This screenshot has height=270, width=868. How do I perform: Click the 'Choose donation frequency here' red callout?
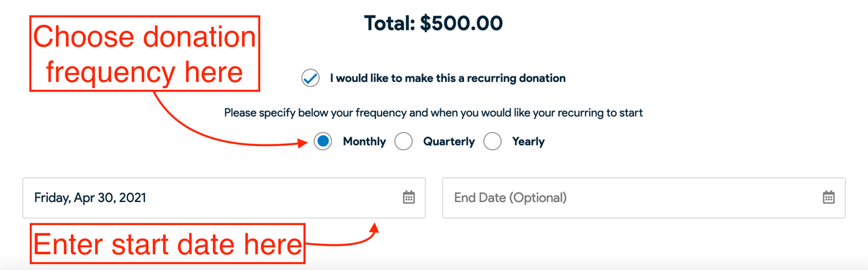[x=145, y=54]
